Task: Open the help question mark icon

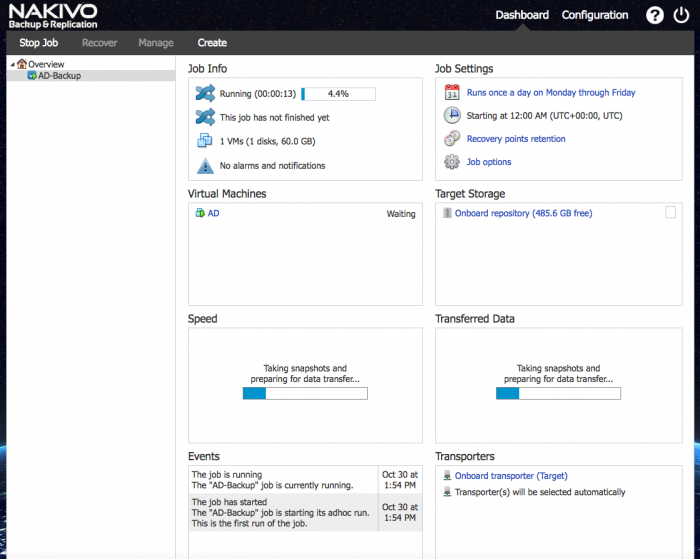Action: (x=654, y=16)
